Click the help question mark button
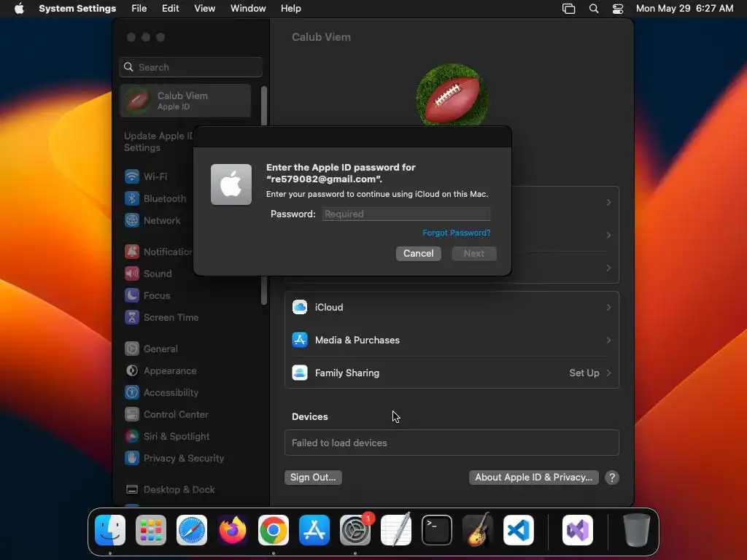The image size is (747, 560). (612, 478)
